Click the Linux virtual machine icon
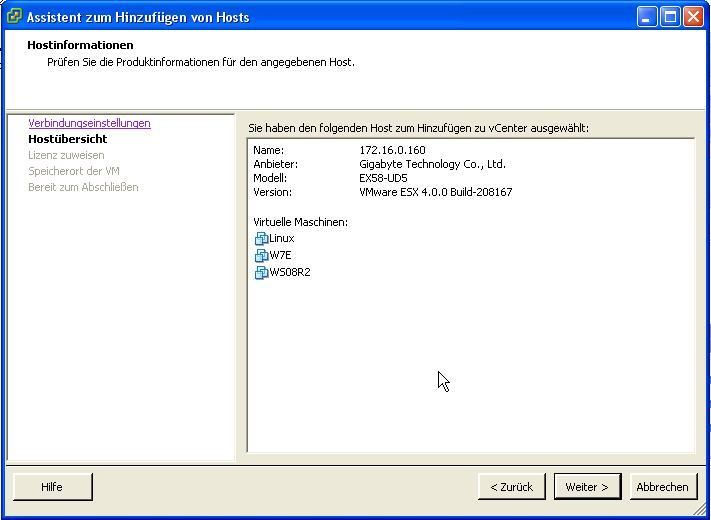The width and height of the screenshot is (711, 520). click(261, 239)
